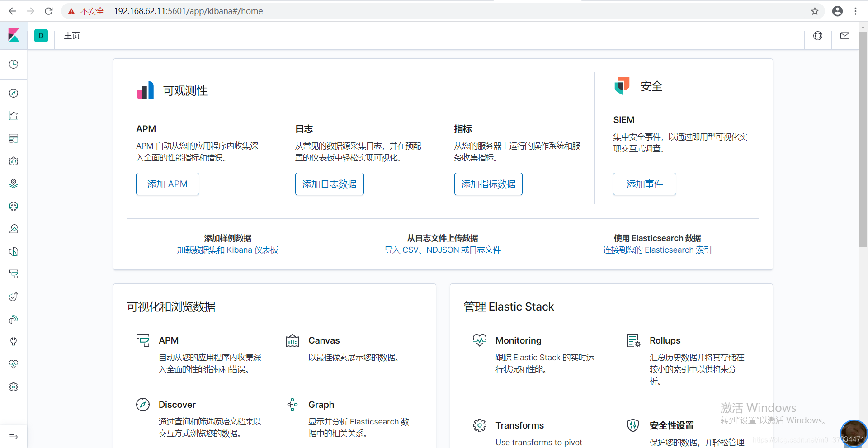The height and width of the screenshot is (448, 868).
Task: Click the Transforms gear icon
Action: coord(480,425)
